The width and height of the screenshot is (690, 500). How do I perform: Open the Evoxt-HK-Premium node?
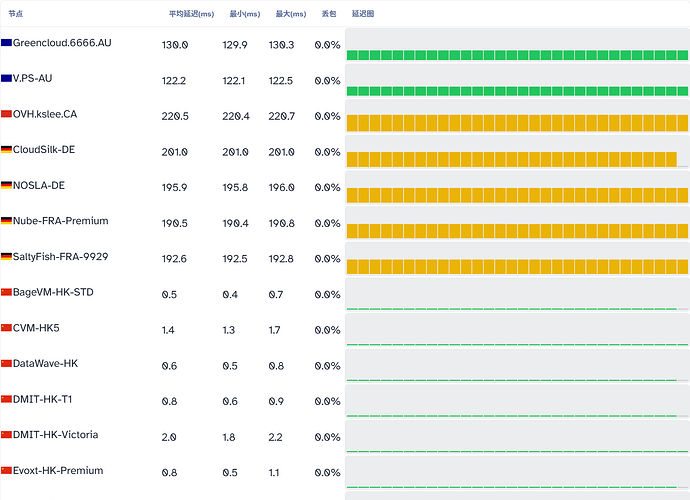(58, 471)
